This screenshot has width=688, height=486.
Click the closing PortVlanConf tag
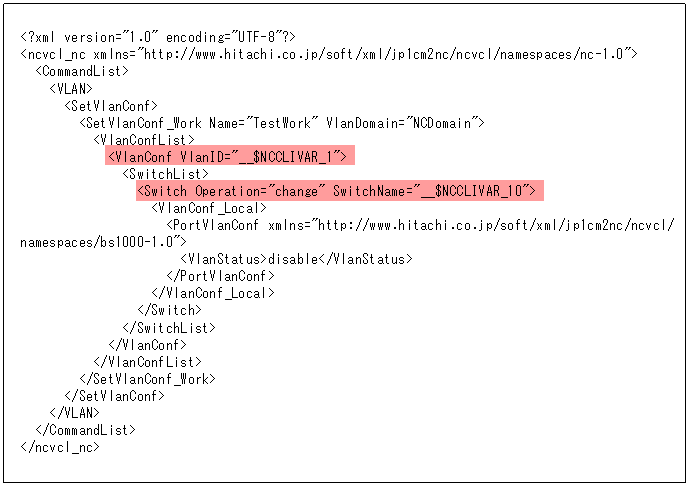(x=220, y=276)
